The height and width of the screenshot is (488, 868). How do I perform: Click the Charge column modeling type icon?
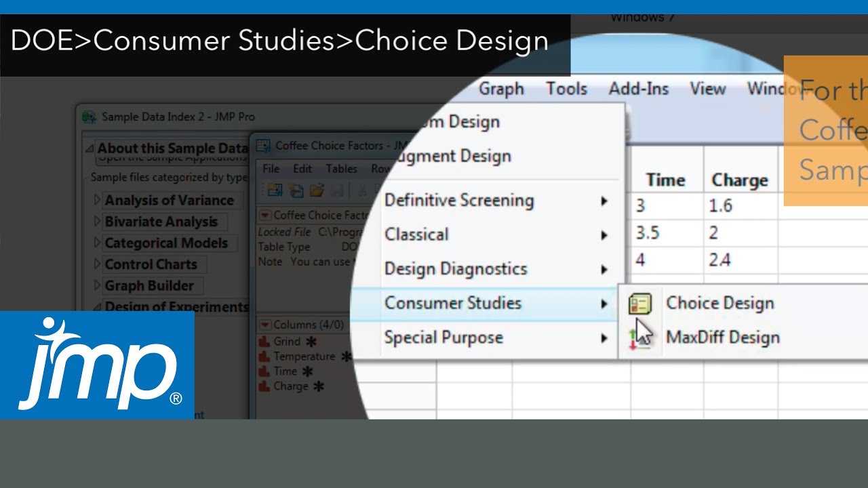pyautogui.click(x=264, y=386)
